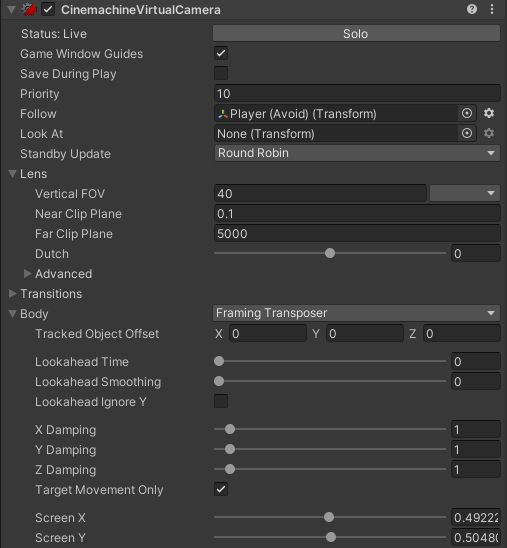Click the Screen Y numeric field

476,537
